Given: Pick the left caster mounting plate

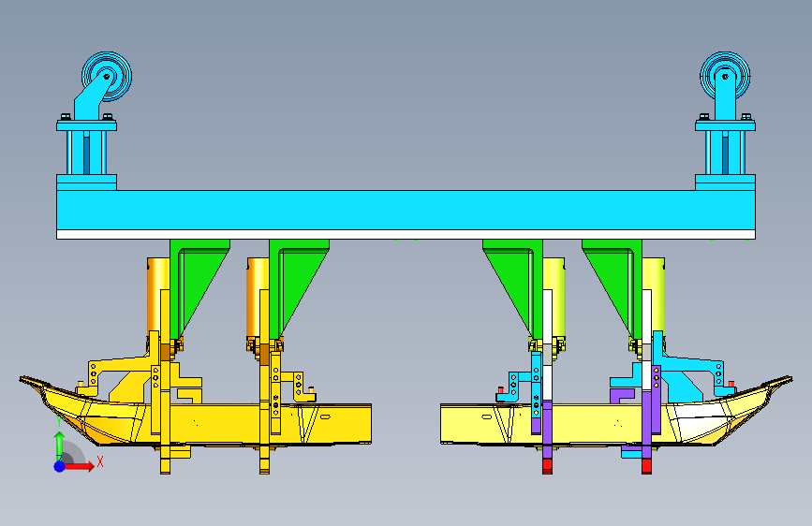Looking at the screenshot, I should pyautogui.click(x=86, y=125).
